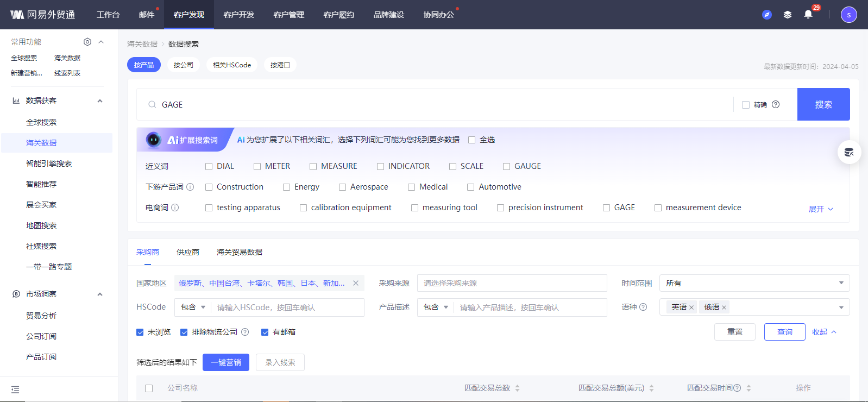Select the 按公司 search mode

184,65
